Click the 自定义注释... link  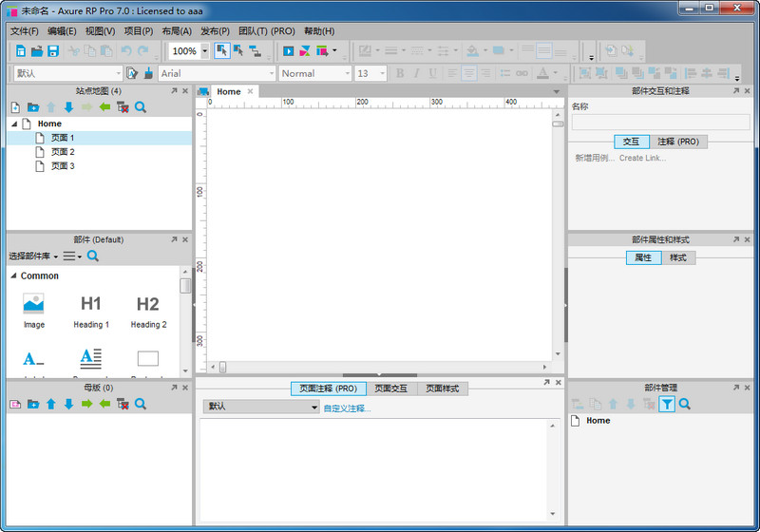coord(347,408)
